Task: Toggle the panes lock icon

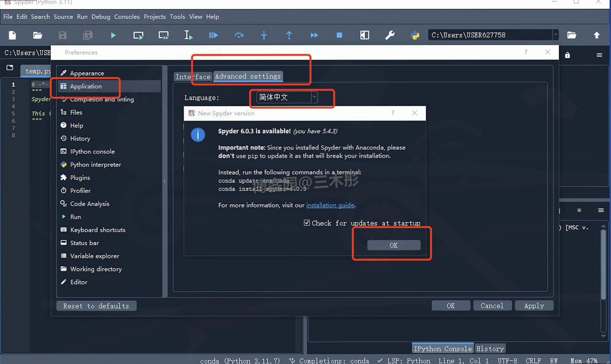Action: tap(567, 55)
